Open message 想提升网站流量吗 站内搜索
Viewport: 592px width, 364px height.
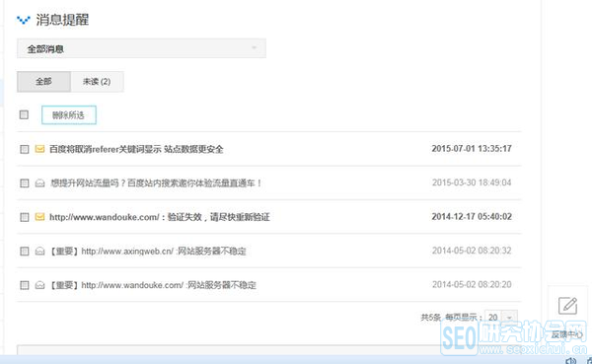(156, 183)
